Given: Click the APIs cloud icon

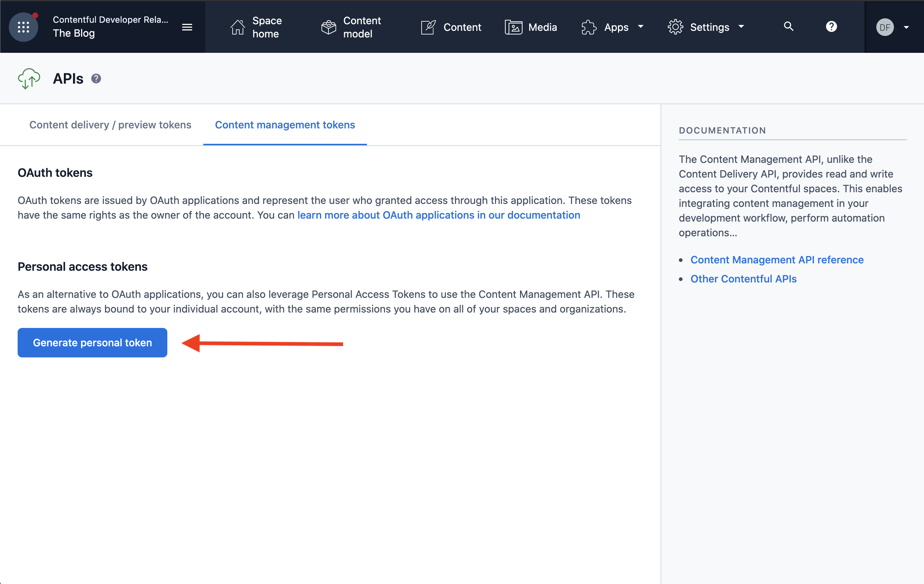Looking at the screenshot, I should click(x=29, y=78).
